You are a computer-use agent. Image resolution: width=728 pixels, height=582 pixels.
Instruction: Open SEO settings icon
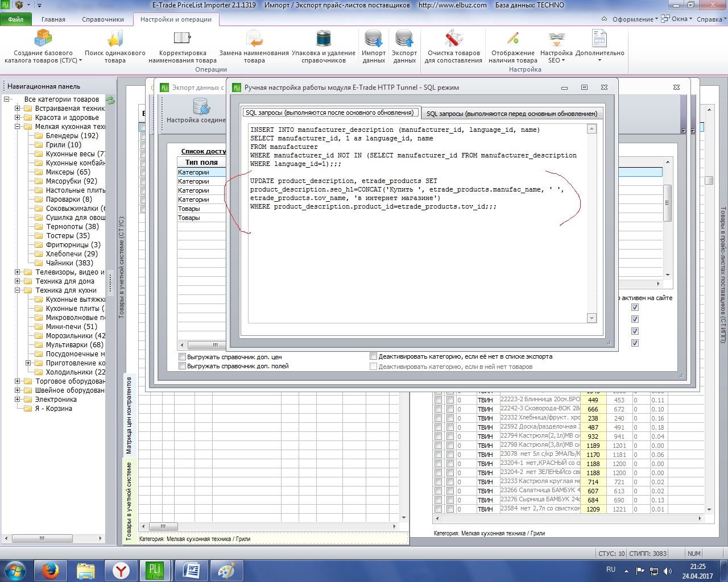[x=556, y=39]
